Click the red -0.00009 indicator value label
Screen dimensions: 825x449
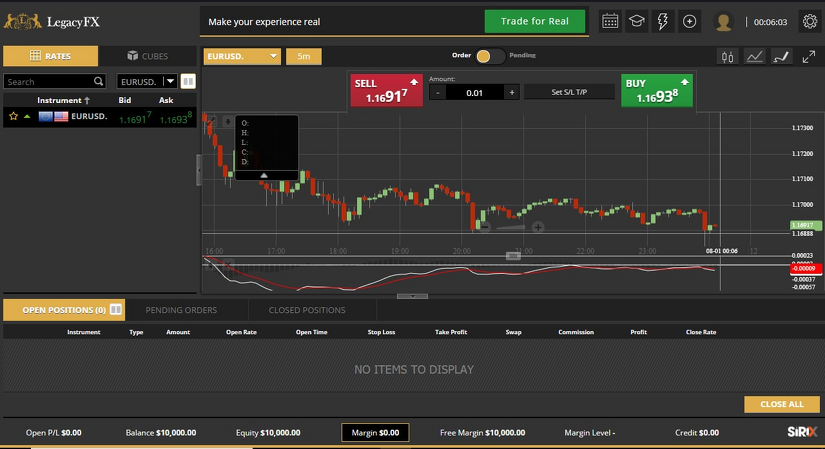coord(805,268)
